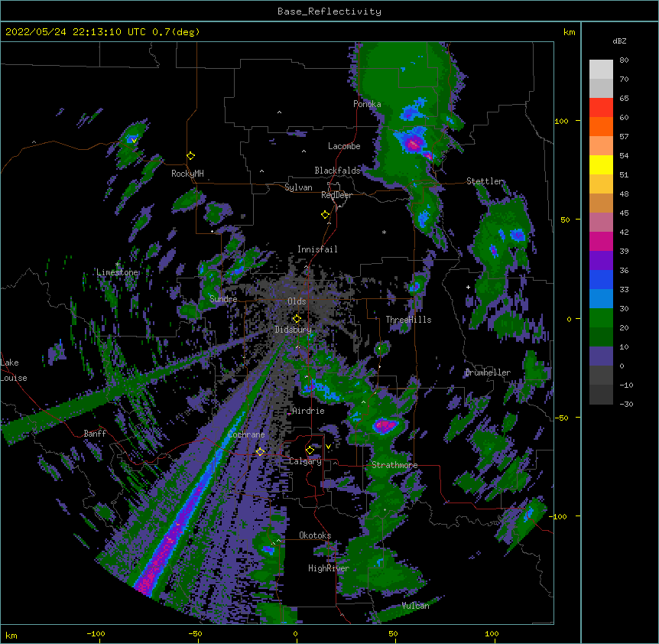Click the yellow radar site marker near Didsbury

pyautogui.click(x=297, y=319)
